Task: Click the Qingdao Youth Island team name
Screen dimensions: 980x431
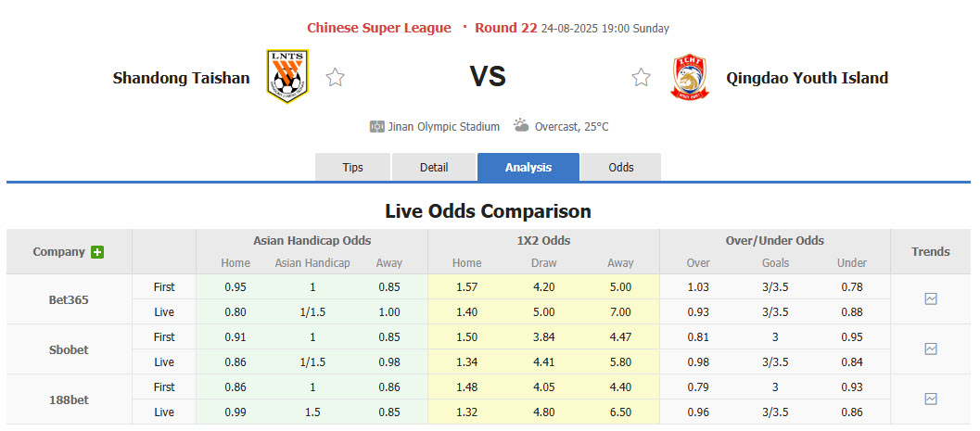Action: [x=795, y=78]
